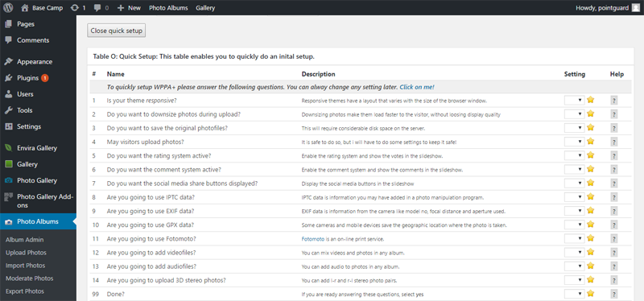644x301 pixels.
Task: Open the Envira Gallery leaf icon menu
Action: (x=8, y=148)
